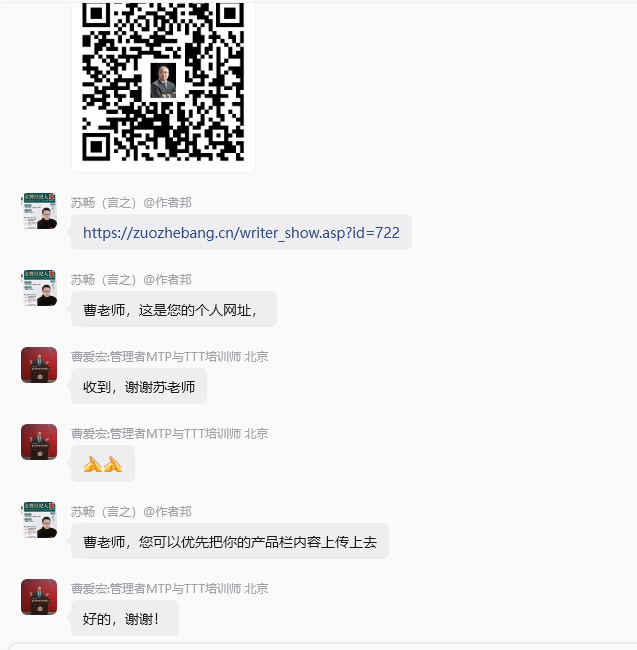
Task: Click sender name 苏畅 above the 个人网址 message
Action: coord(131,280)
